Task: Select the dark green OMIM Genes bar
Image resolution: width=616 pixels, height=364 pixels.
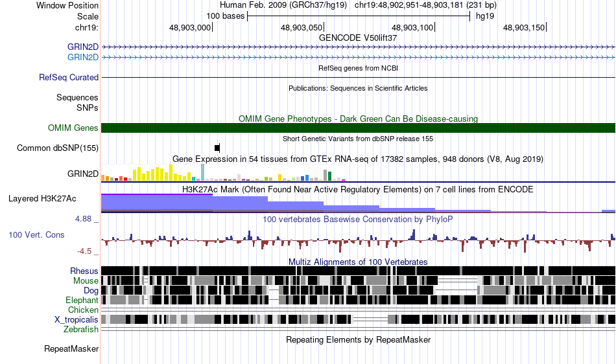Action: click(359, 128)
